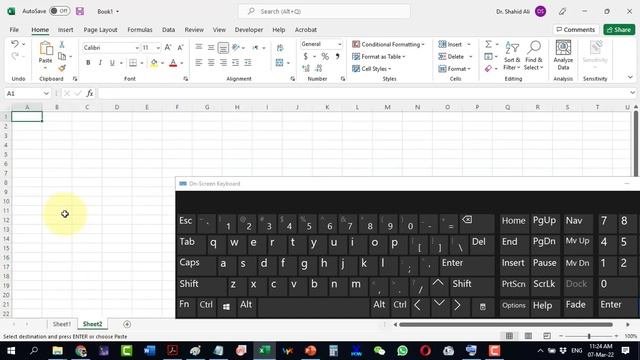The height and width of the screenshot is (360, 640).
Task: Open the Data tab
Action: [168, 30]
